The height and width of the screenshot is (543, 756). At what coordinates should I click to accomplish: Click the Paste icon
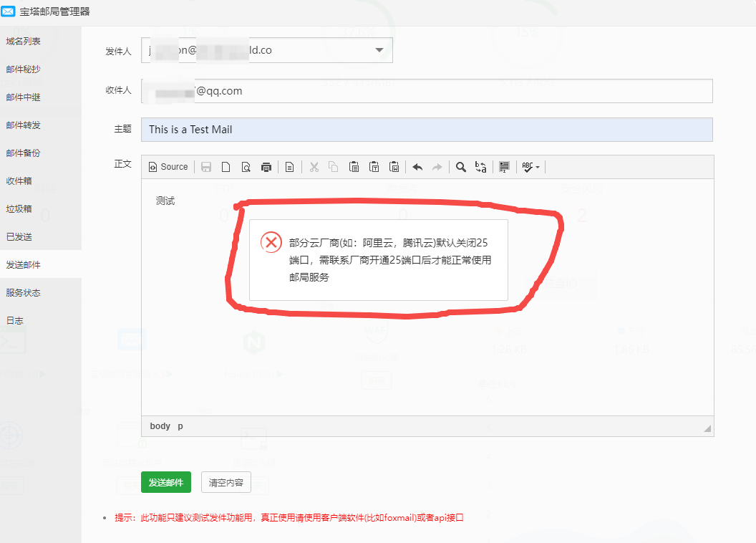pos(354,167)
